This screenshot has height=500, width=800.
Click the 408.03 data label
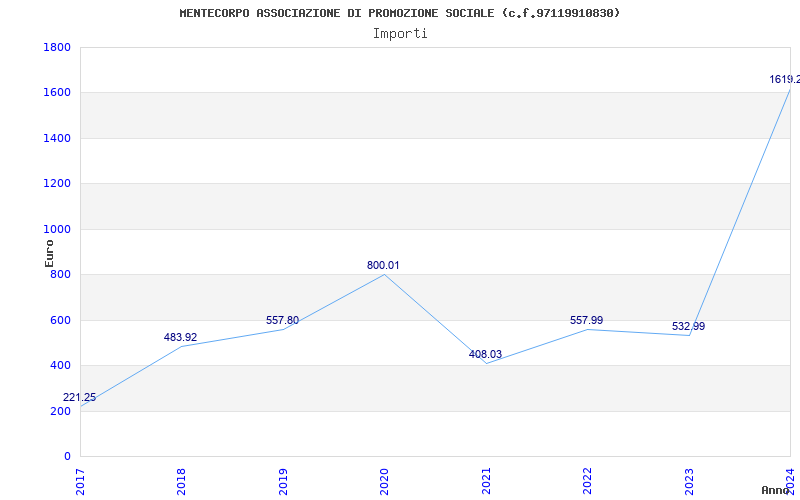(485, 354)
